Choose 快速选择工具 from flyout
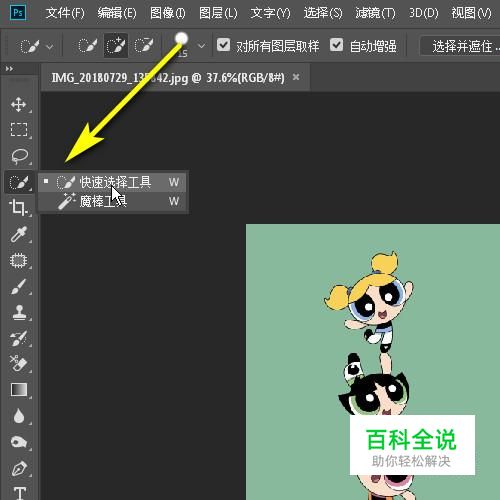The width and height of the screenshot is (500, 500). pyautogui.click(x=113, y=182)
